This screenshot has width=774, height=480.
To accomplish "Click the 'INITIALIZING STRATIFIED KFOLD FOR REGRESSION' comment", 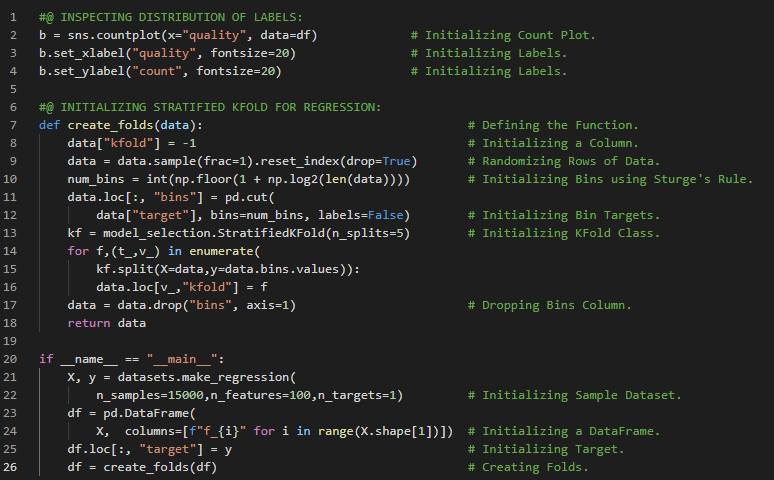I will pyautogui.click(x=220, y=107).
